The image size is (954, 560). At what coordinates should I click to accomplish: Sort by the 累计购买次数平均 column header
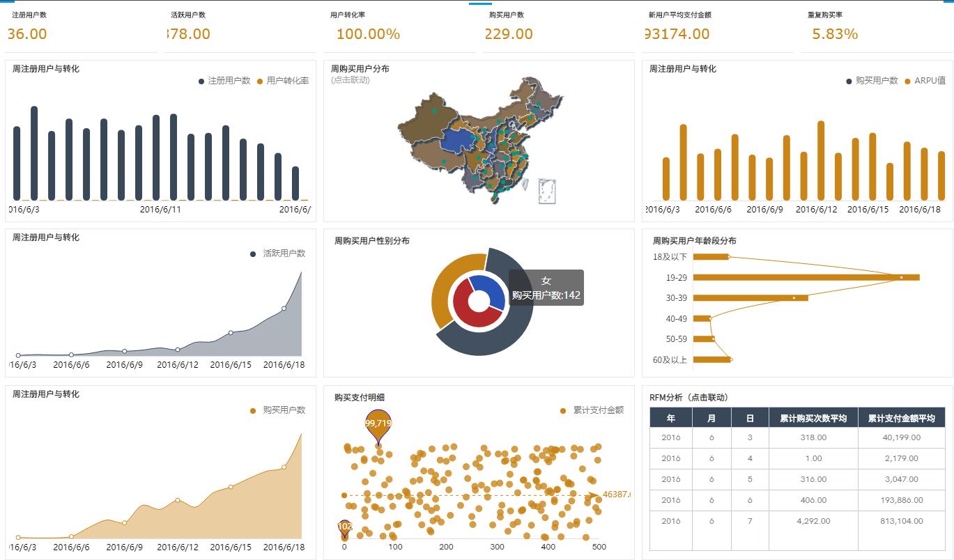click(813, 418)
